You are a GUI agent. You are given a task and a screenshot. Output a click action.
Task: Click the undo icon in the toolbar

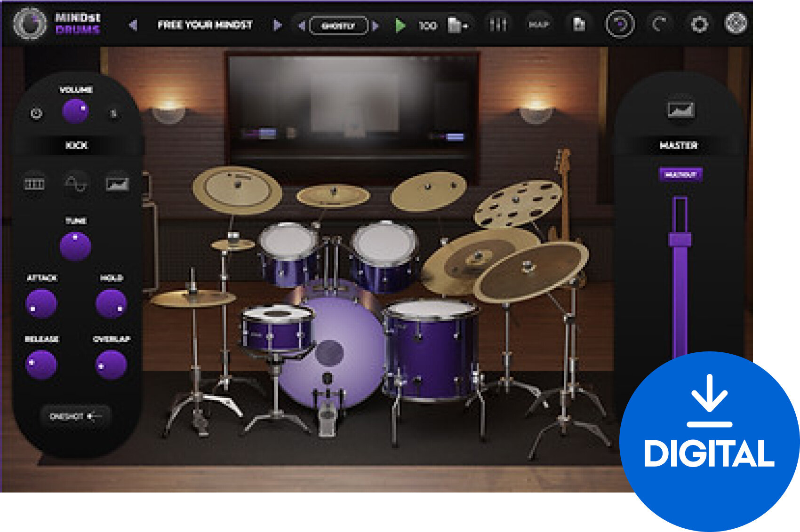(x=619, y=24)
